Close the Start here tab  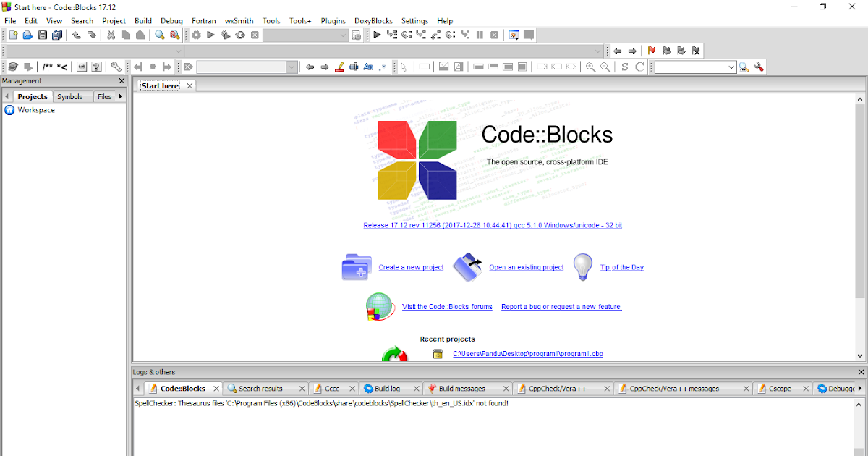tap(190, 85)
